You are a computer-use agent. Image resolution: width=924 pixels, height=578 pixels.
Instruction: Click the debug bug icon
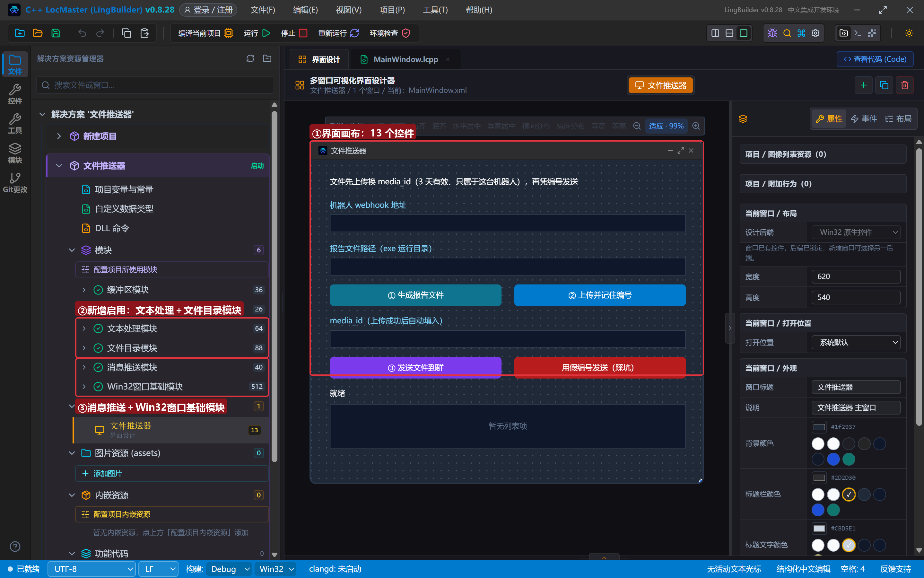coord(772,33)
